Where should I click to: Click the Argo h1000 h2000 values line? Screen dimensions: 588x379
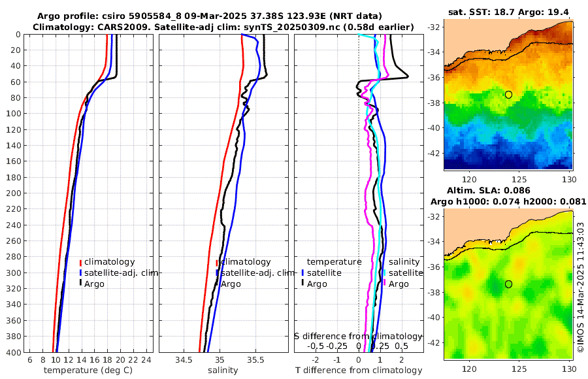point(508,201)
